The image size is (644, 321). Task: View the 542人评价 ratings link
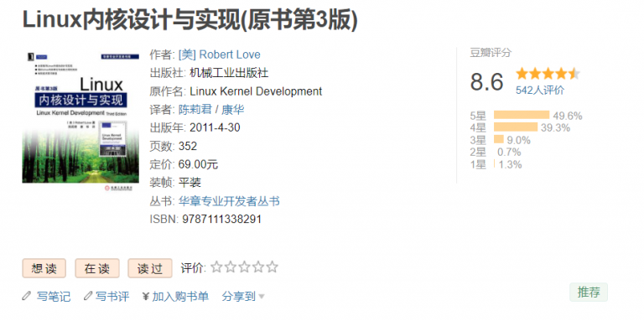540,91
